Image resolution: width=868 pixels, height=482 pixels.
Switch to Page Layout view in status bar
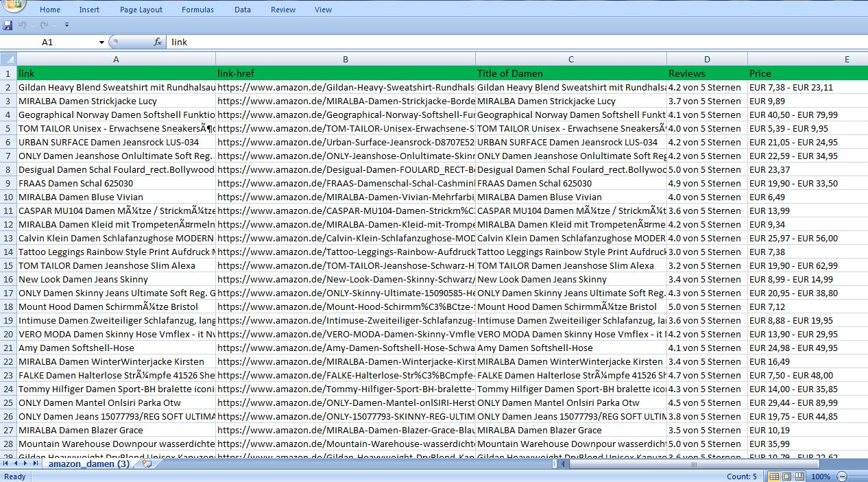(x=787, y=477)
